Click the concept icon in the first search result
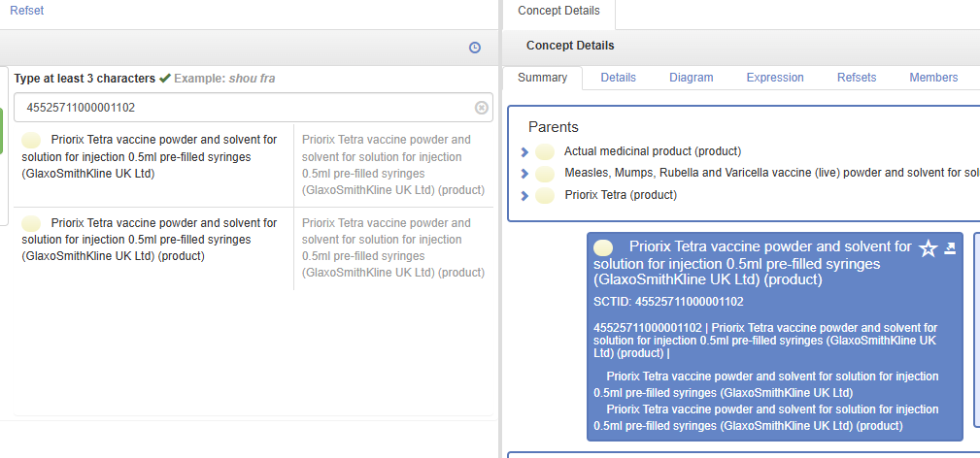The height and width of the screenshot is (458, 980). coord(31,140)
